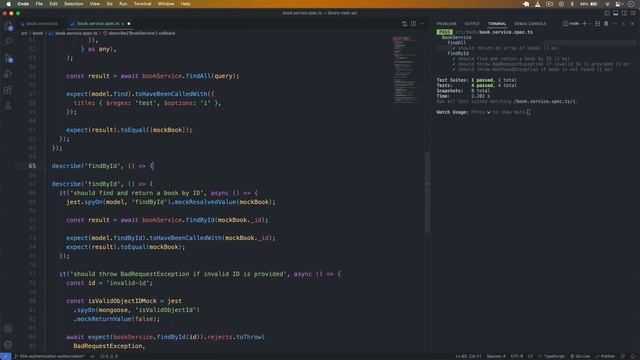
Task: Toggle primary sidebar layout icon in title bar
Action: click(607, 13)
